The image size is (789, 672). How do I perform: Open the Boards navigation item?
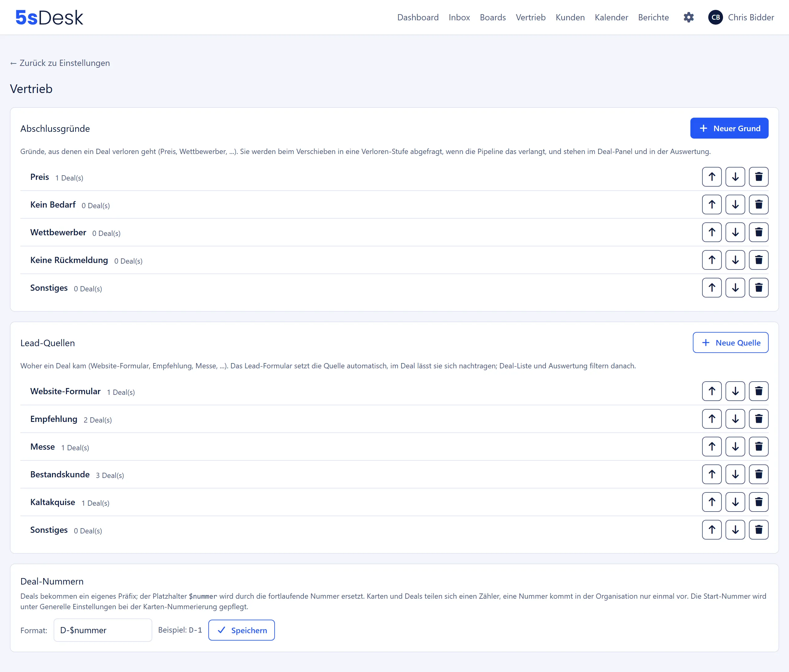click(x=493, y=18)
